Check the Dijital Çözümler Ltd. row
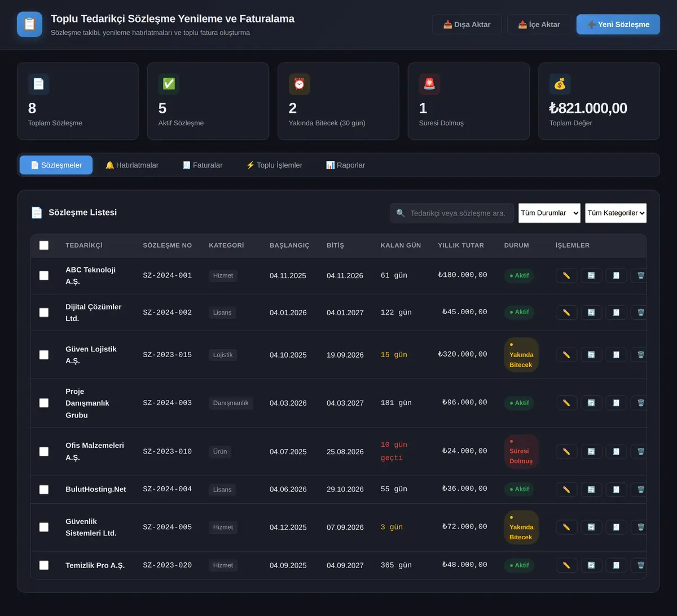This screenshot has height=616, width=677. (x=44, y=313)
